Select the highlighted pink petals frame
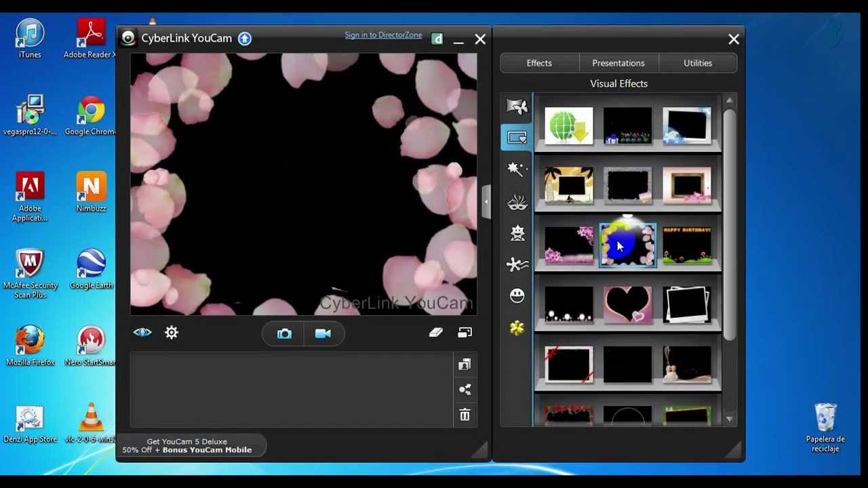This screenshot has height=488, width=868. click(x=628, y=245)
